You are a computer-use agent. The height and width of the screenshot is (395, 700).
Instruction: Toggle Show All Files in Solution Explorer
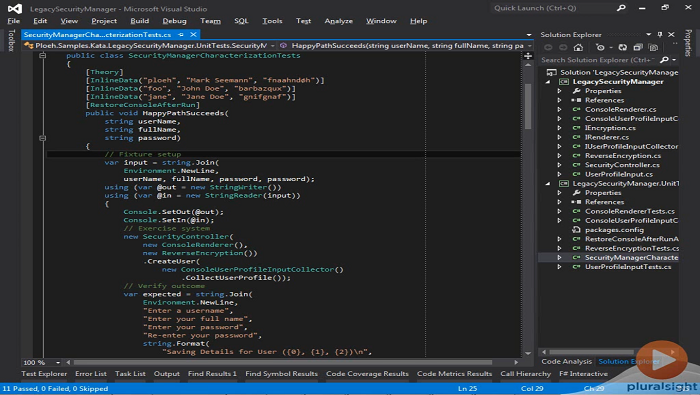coord(654,47)
